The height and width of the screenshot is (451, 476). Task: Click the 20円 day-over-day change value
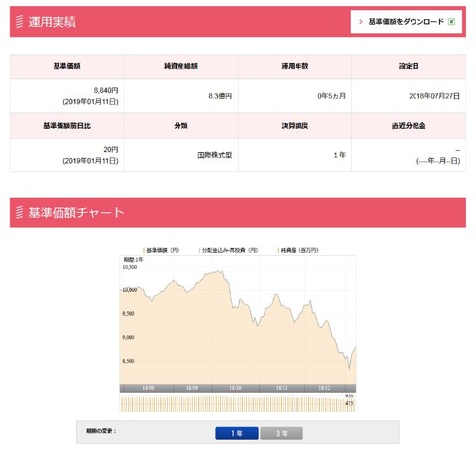(x=111, y=150)
